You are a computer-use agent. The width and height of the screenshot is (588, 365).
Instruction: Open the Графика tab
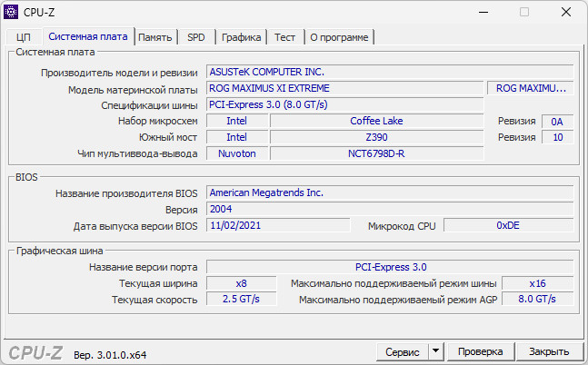coord(241,37)
